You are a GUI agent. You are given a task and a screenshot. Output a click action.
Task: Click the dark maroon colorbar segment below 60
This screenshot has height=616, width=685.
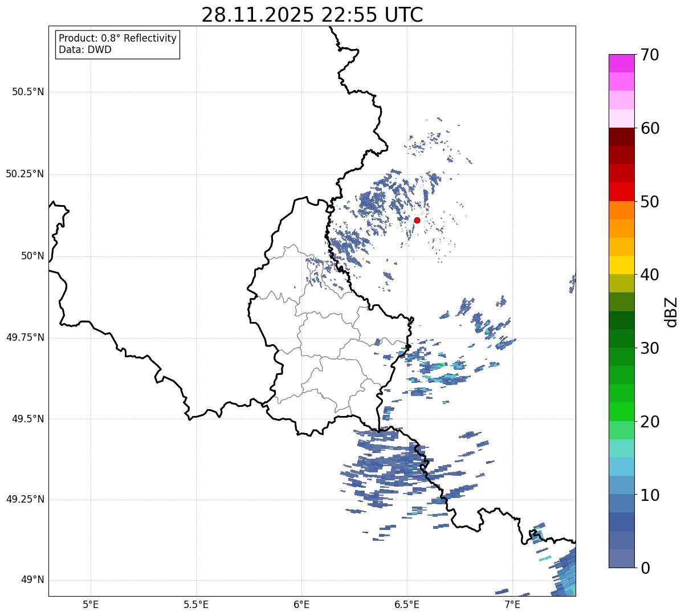[621, 137]
